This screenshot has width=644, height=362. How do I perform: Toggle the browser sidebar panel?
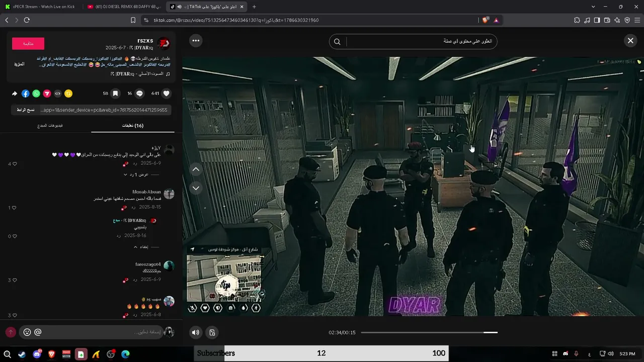click(597, 20)
